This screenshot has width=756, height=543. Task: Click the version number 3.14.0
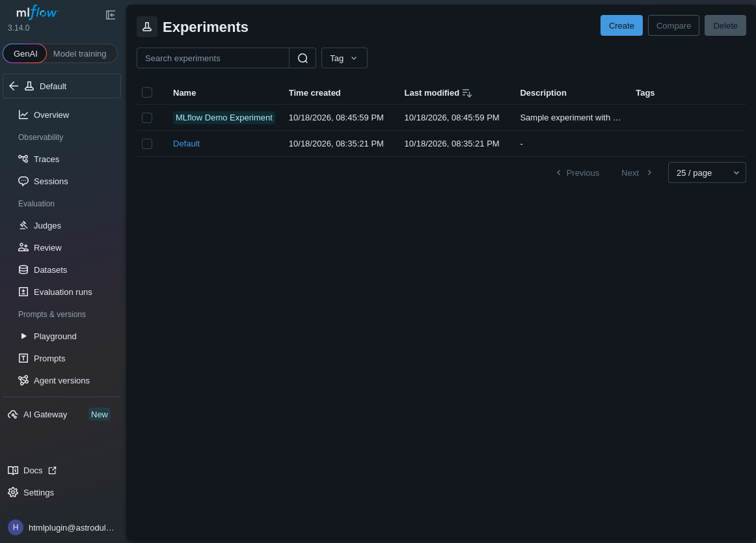tap(19, 28)
